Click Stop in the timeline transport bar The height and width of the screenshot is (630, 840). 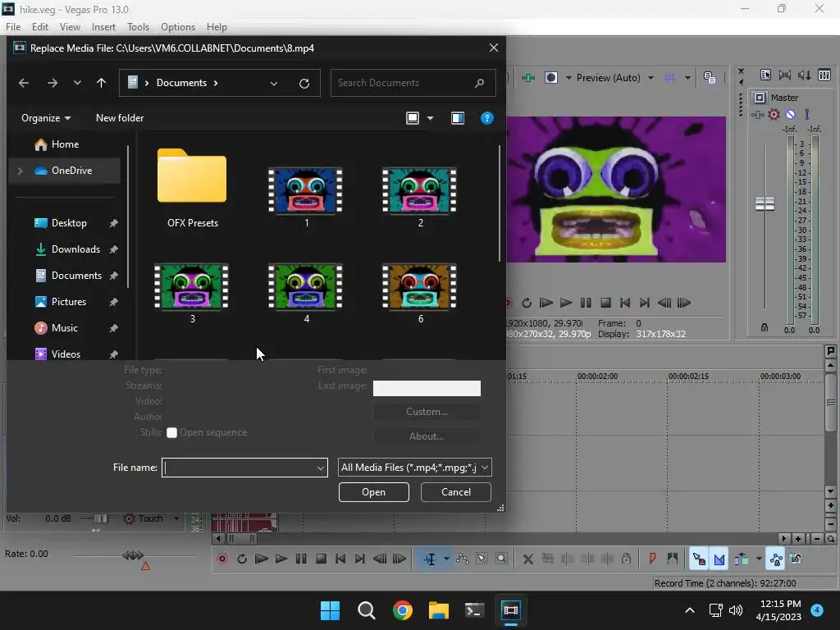(322, 559)
